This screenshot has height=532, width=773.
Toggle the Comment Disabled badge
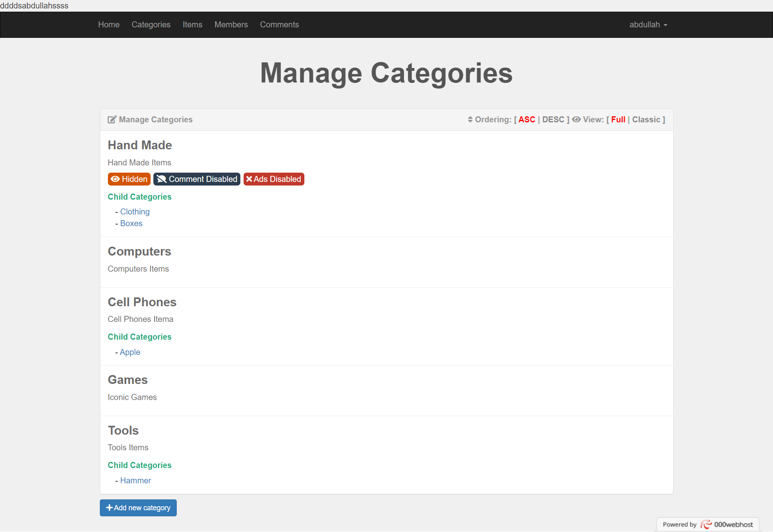coord(196,179)
